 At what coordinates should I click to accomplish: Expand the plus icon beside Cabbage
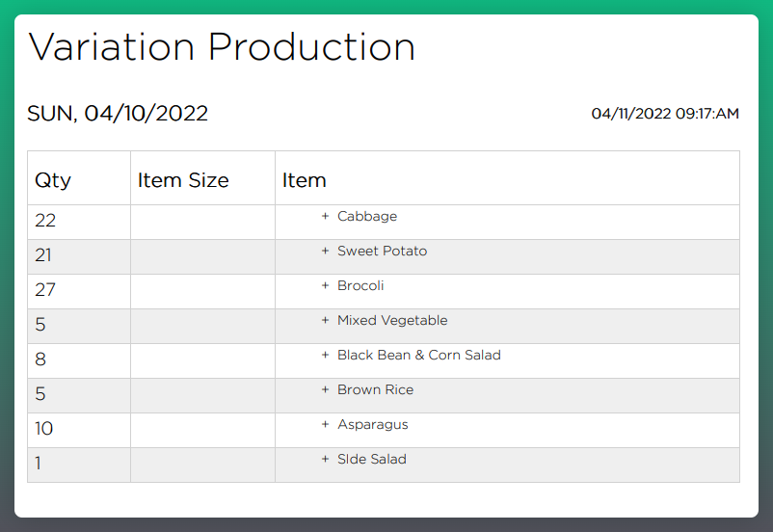point(325,216)
